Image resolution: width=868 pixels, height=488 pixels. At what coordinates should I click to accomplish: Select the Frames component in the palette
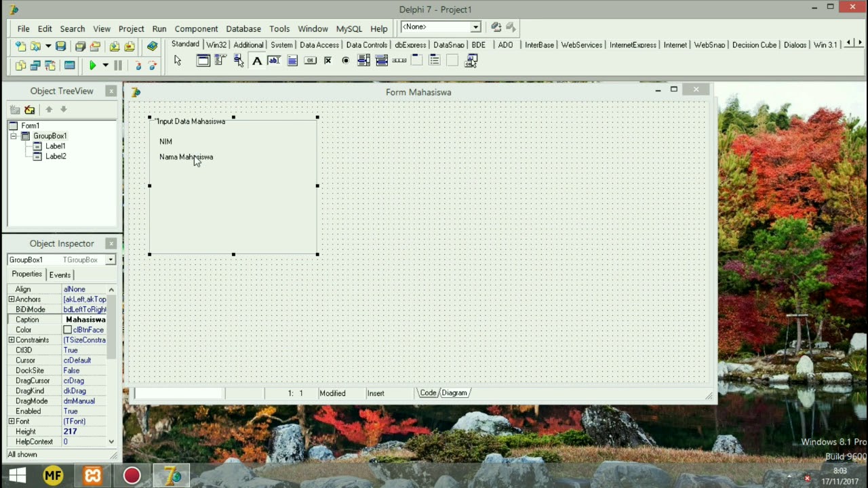[x=203, y=61]
